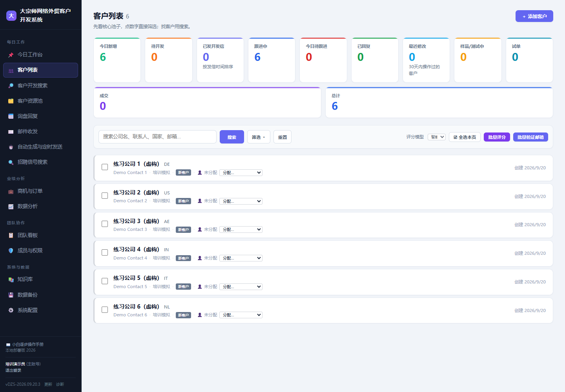Open 邮件收发 from the sidebar
565x392 pixels.
[x=40, y=132]
